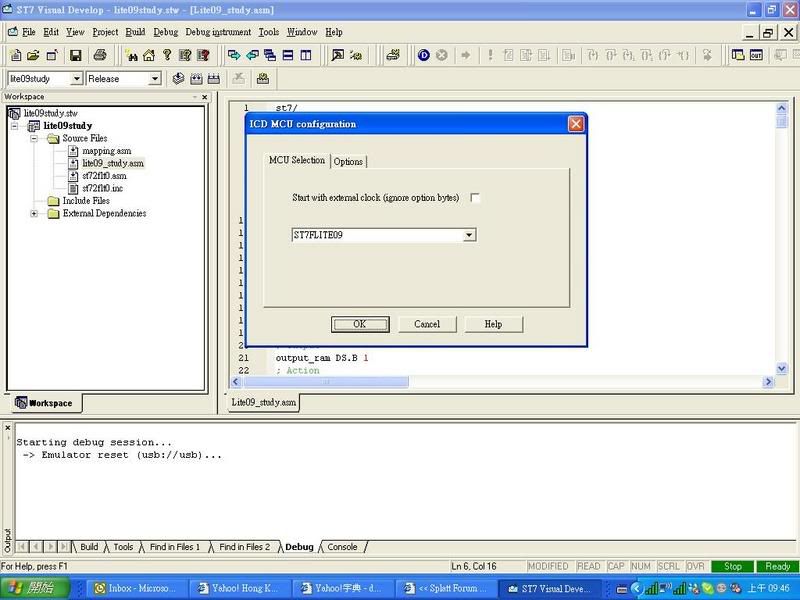
Task: Click the Tile vertically icon
Action: point(306,55)
